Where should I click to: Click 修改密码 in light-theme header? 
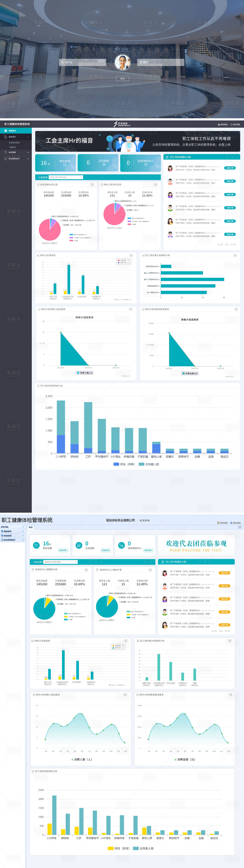coord(222,523)
